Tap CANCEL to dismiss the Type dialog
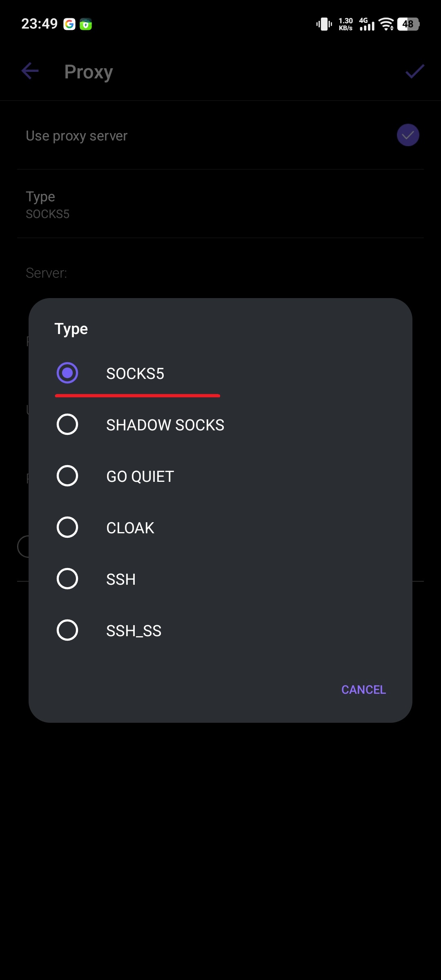The image size is (441, 980). pos(363,689)
